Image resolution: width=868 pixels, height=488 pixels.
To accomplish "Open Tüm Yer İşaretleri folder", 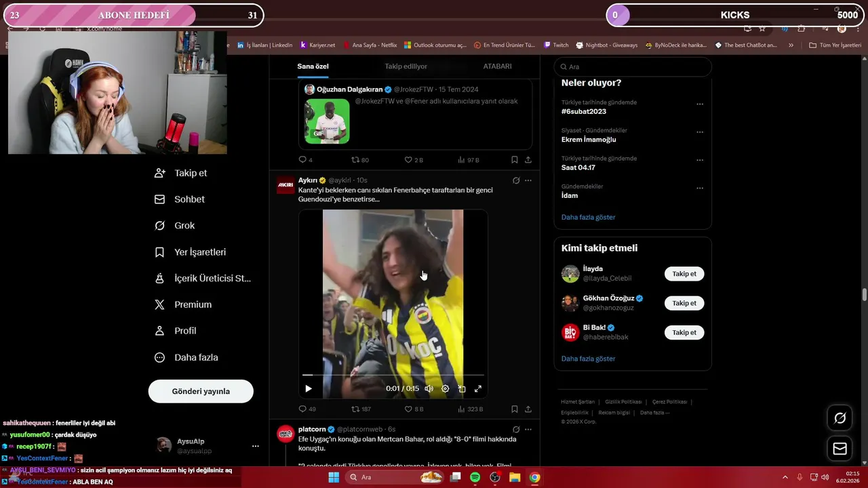I will click(x=835, y=45).
